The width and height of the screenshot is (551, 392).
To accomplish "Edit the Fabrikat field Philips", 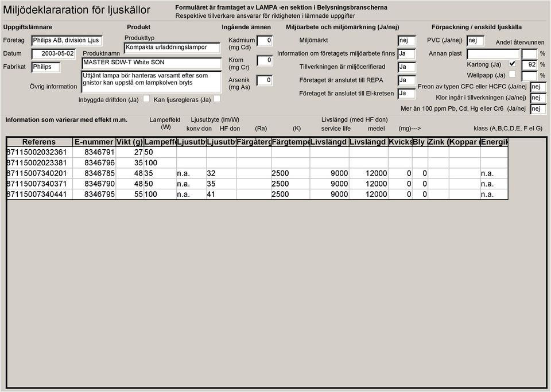I will 46,67.
